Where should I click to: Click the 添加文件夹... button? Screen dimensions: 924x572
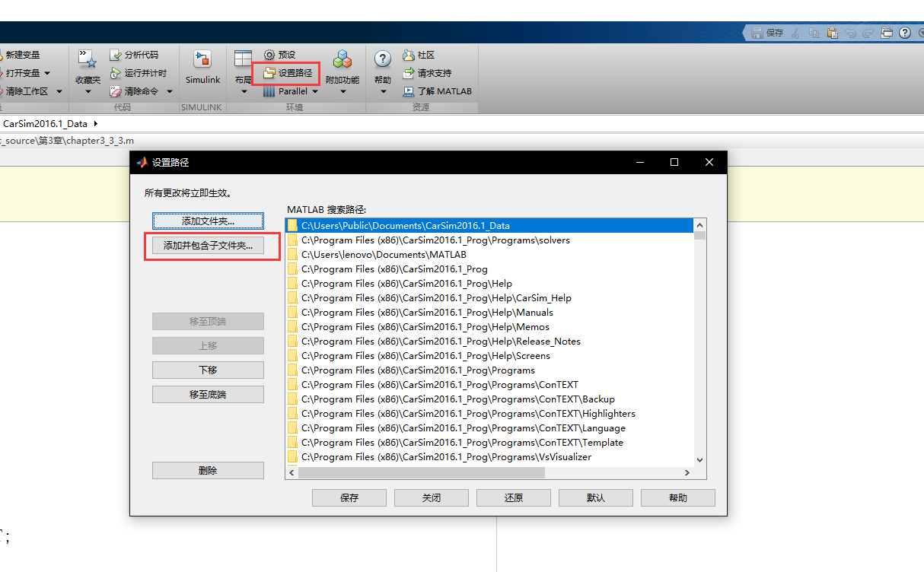click(208, 221)
